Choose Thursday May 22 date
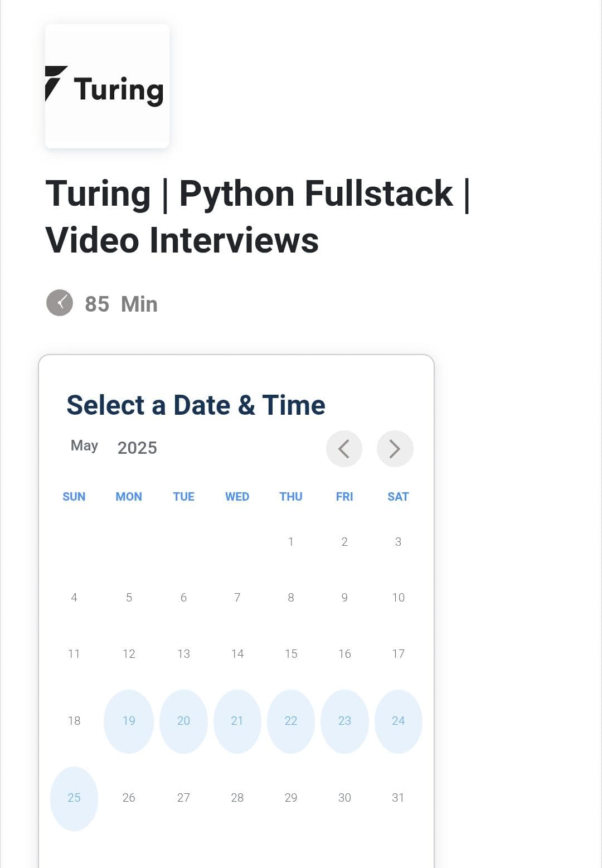The width and height of the screenshot is (602, 868). point(291,721)
